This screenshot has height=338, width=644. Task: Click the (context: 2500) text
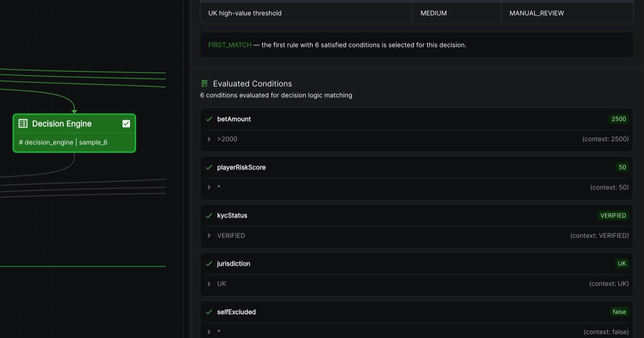[605, 139]
